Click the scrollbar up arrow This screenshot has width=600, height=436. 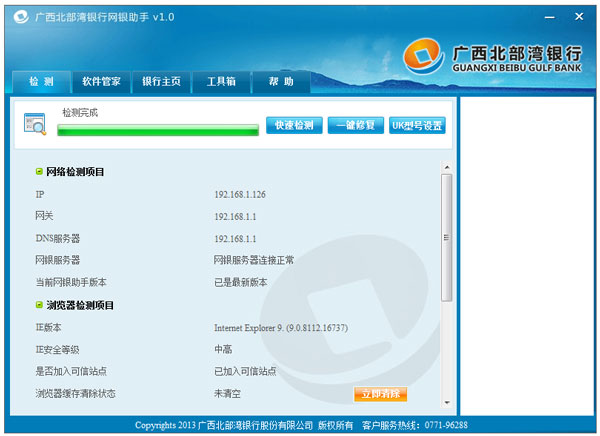(x=447, y=167)
